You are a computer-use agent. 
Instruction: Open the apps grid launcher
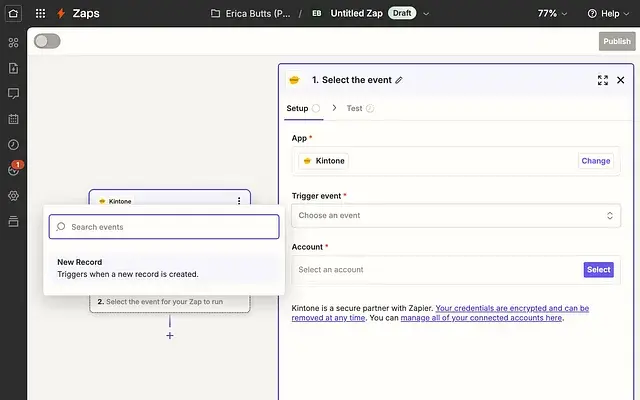40,14
